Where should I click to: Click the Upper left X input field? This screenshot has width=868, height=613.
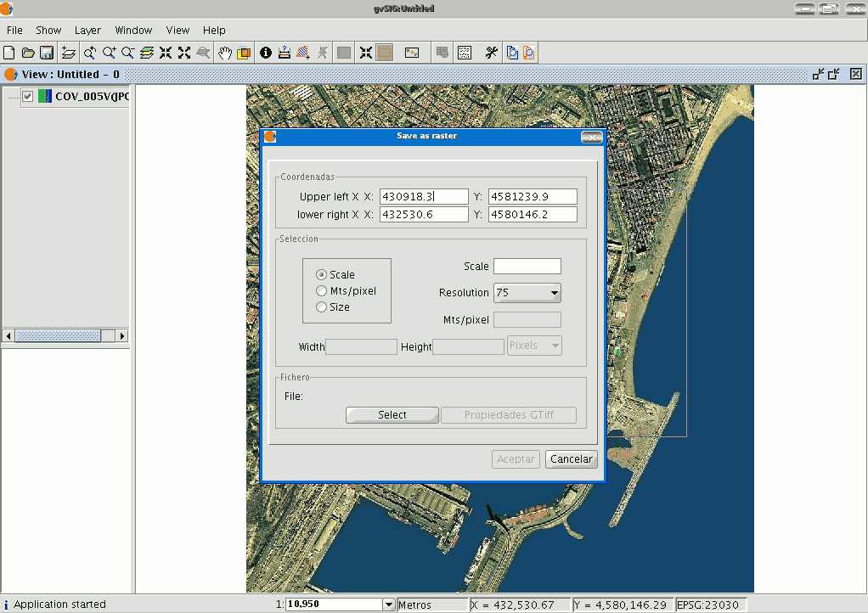click(424, 197)
